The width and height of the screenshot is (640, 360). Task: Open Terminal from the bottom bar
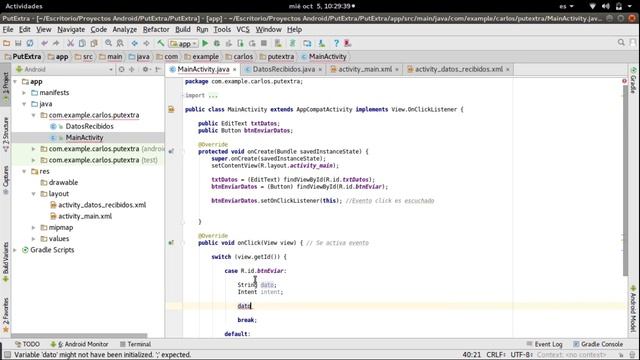coord(135,344)
